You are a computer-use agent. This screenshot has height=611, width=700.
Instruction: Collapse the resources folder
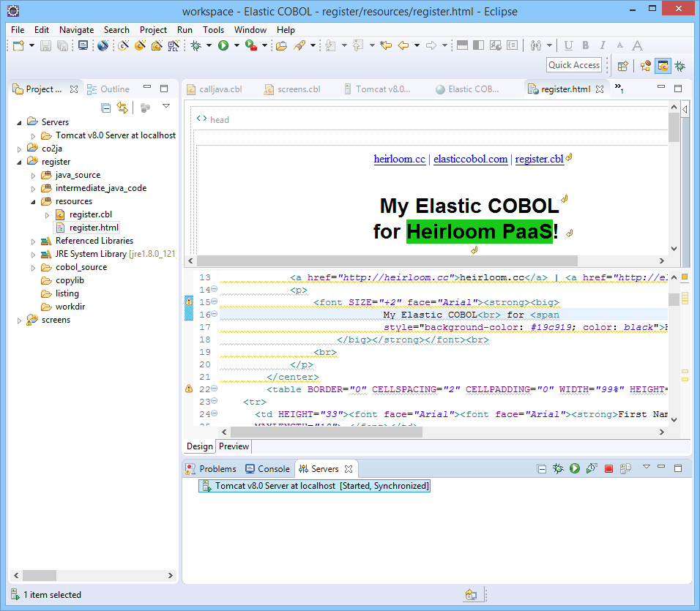click(33, 201)
